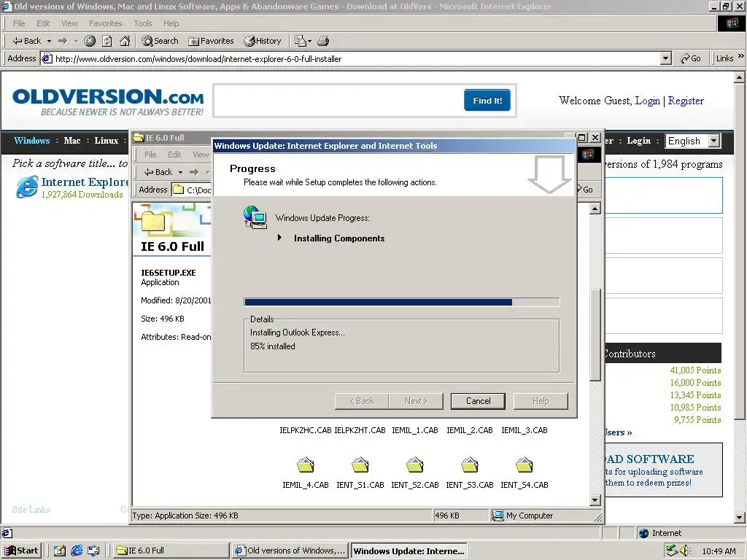Open the Edit menu in IE 6.0 Full window
Viewport: 747px width, 560px height.
tap(174, 155)
